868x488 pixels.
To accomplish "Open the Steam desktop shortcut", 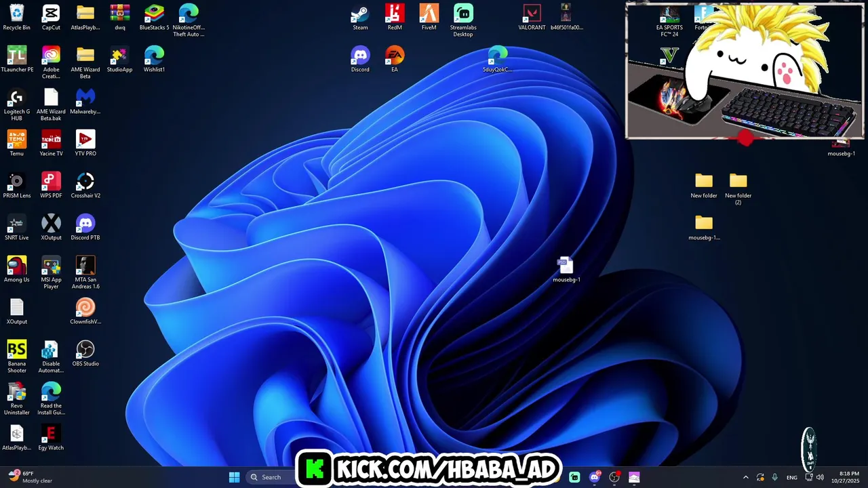I will point(360,18).
